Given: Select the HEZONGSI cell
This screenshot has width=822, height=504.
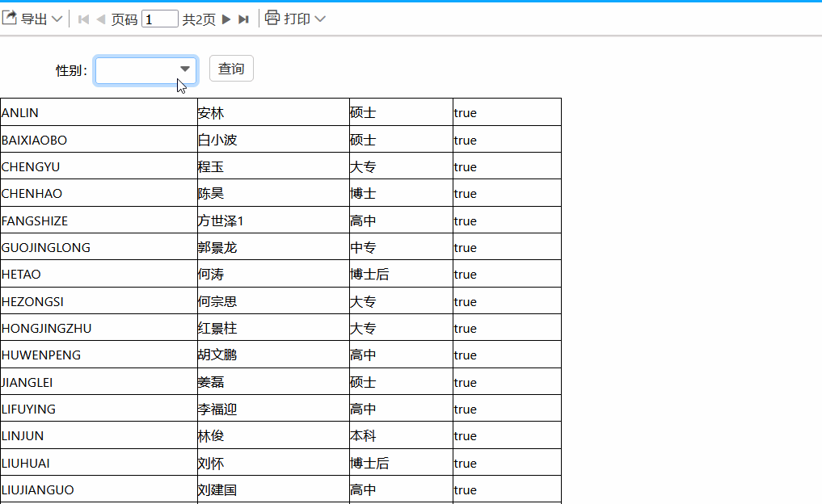Looking at the screenshot, I should [99, 300].
